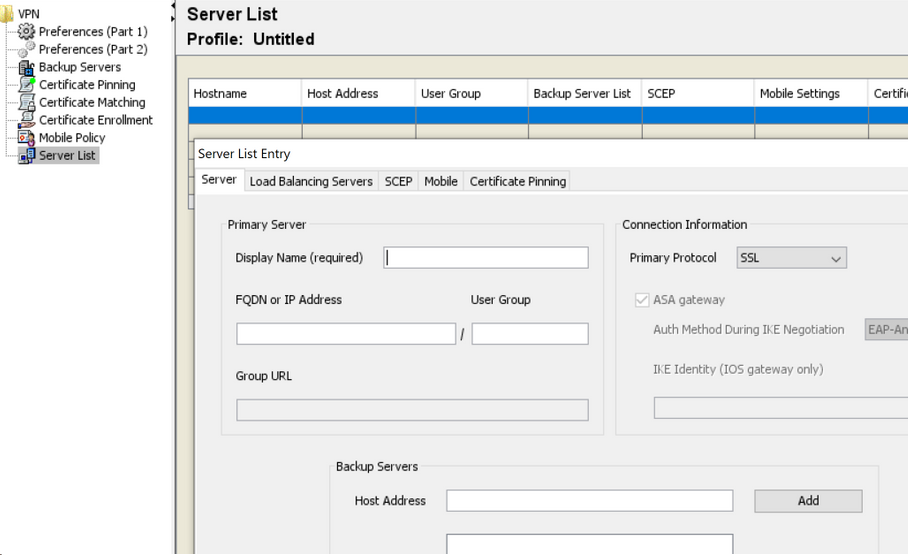This screenshot has height=555, width=908.
Task: Select the highlighted blue server row
Action: pos(548,116)
